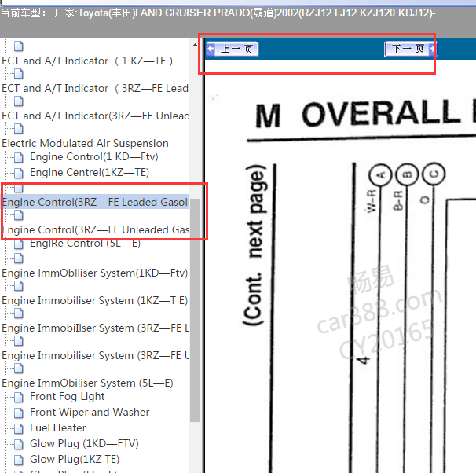Click page icon beside Engine Centrel(1KZ—TE)
This screenshot has height=473, width=476.
point(19,173)
